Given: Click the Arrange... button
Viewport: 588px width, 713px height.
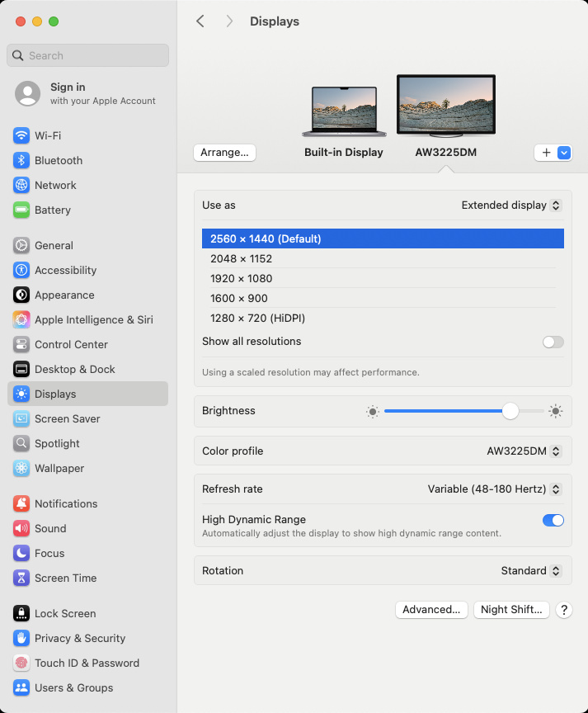Looking at the screenshot, I should (224, 153).
